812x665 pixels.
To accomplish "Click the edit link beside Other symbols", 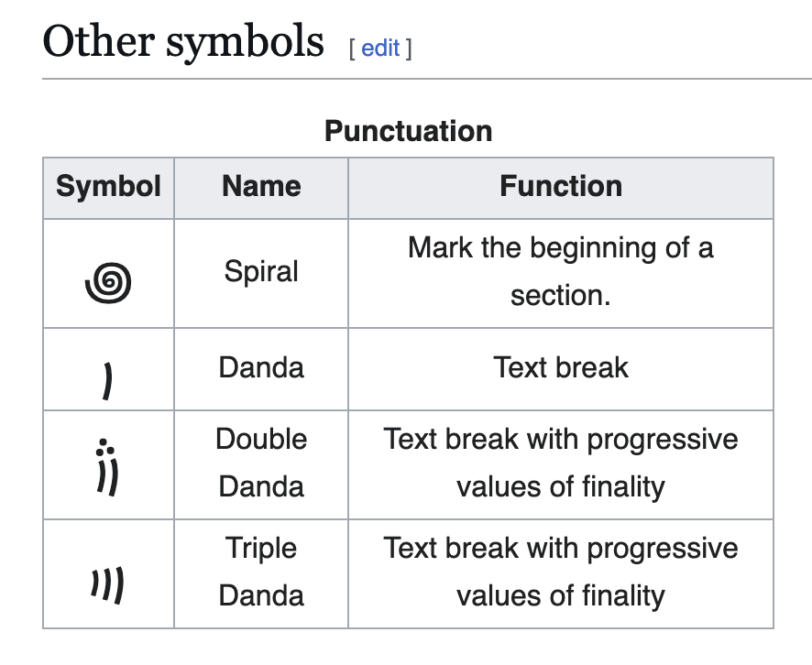I will point(380,49).
